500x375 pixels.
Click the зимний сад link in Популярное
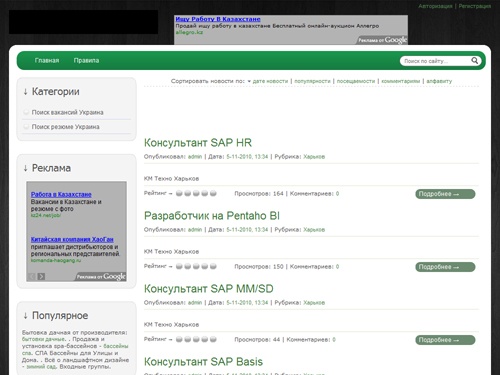pyautogui.click(x=41, y=367)
